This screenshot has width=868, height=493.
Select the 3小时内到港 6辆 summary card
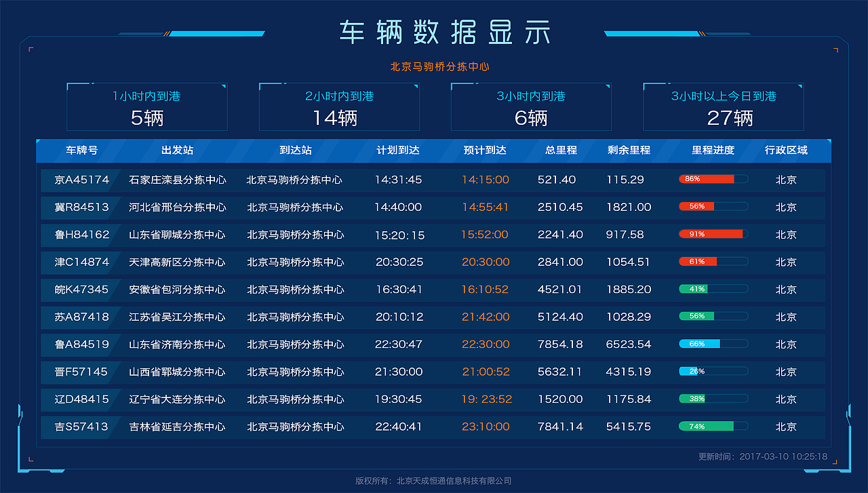[x=531, y=106]
